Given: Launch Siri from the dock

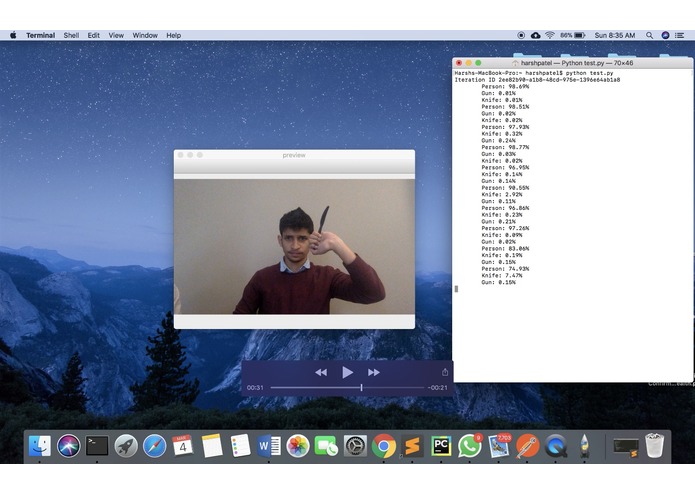Looking at the screenshot, I should 69,445.
